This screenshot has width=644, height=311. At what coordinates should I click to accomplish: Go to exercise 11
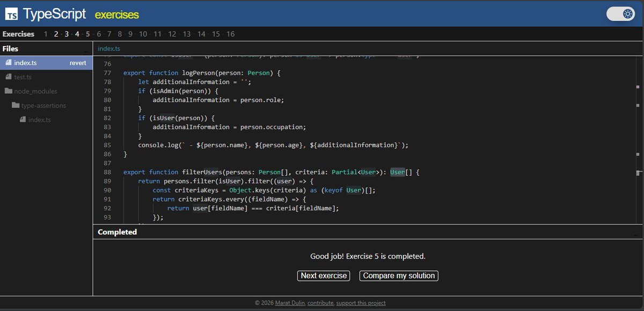(x=157, y=34)
